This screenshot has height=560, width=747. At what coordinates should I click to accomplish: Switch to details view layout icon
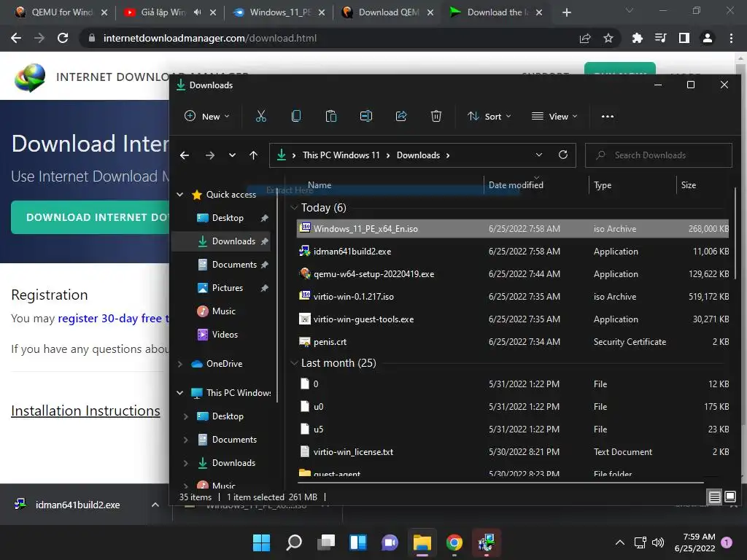pos(715,497)
